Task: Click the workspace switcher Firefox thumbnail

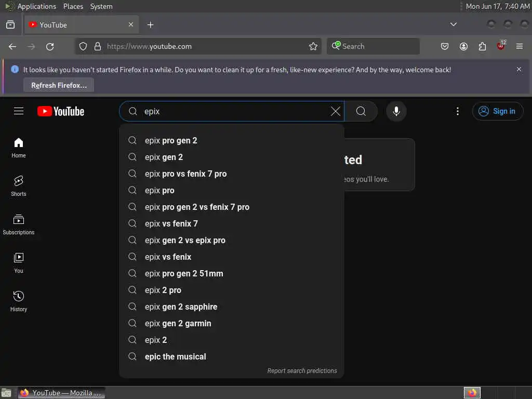Action: [x=472, y=393]
